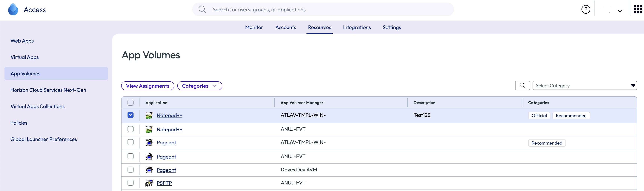This screenshot has width=644, height=191.
Task: Switch to the Accounts tab
Action: click(x=286, y=27)
